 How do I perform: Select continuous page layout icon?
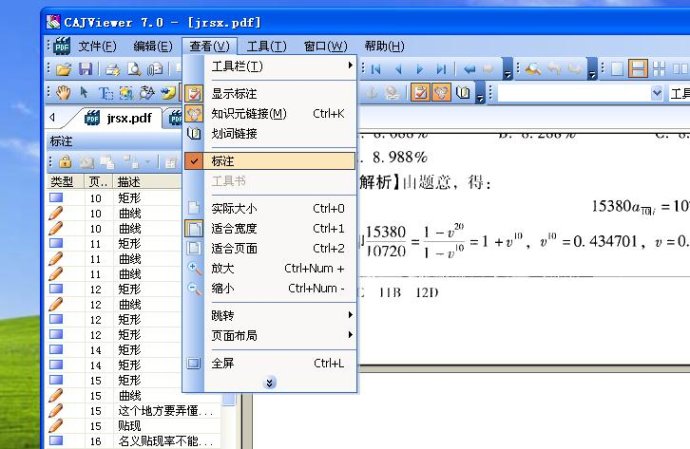coord(638,69)
